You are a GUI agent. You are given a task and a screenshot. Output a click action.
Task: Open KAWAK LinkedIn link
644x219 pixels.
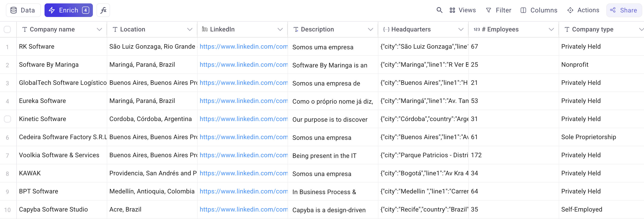click(x=244, y=173)
